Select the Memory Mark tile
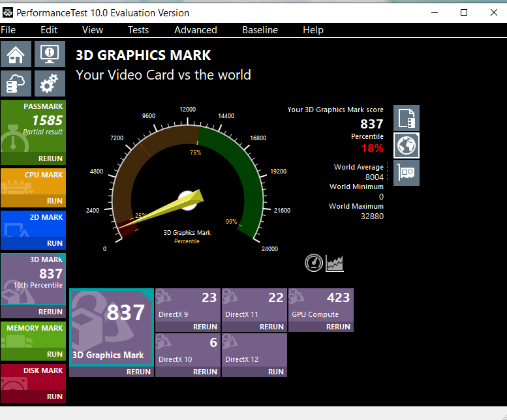Viewport: 507px width, 420px height. pos(33,335)
